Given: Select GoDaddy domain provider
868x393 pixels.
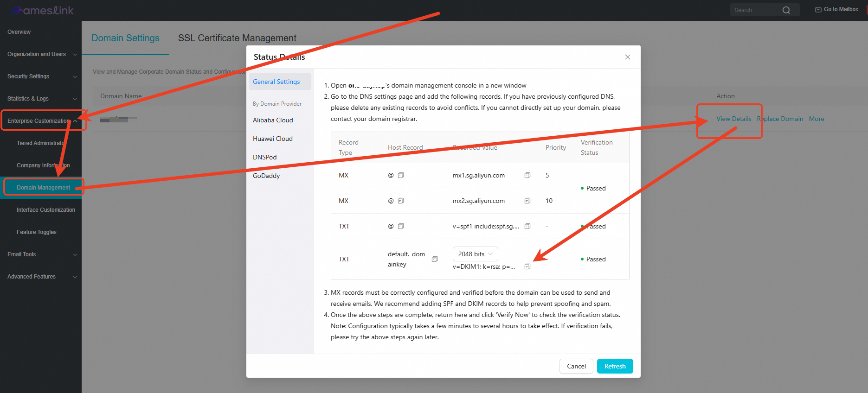Looking at the screenshot, I should (266, 176).
